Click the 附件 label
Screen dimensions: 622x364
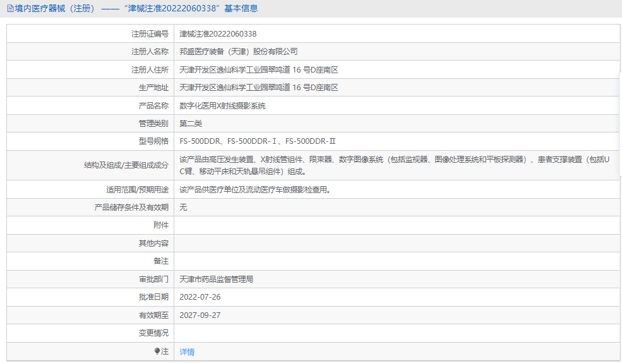pos(161,225)
